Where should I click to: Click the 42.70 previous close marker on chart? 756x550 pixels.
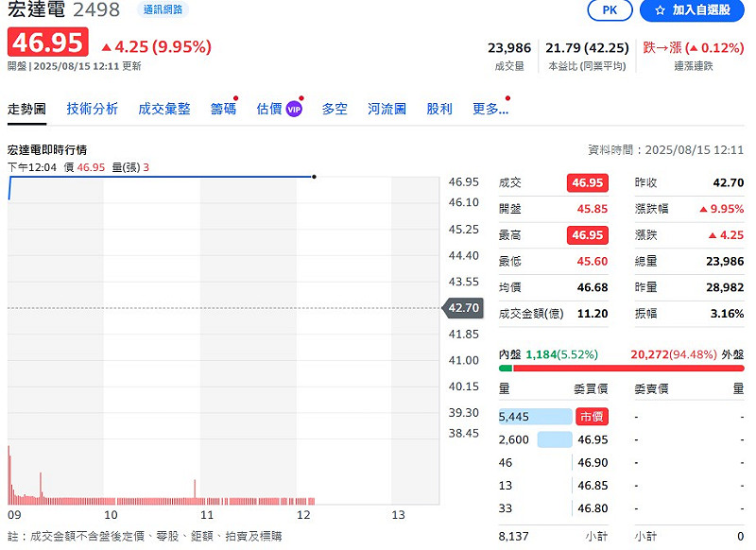click(x=463, y=308)
